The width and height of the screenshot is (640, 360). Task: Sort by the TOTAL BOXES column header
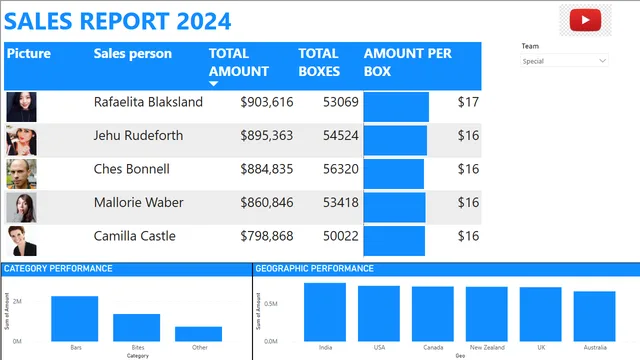click(319, 62)
